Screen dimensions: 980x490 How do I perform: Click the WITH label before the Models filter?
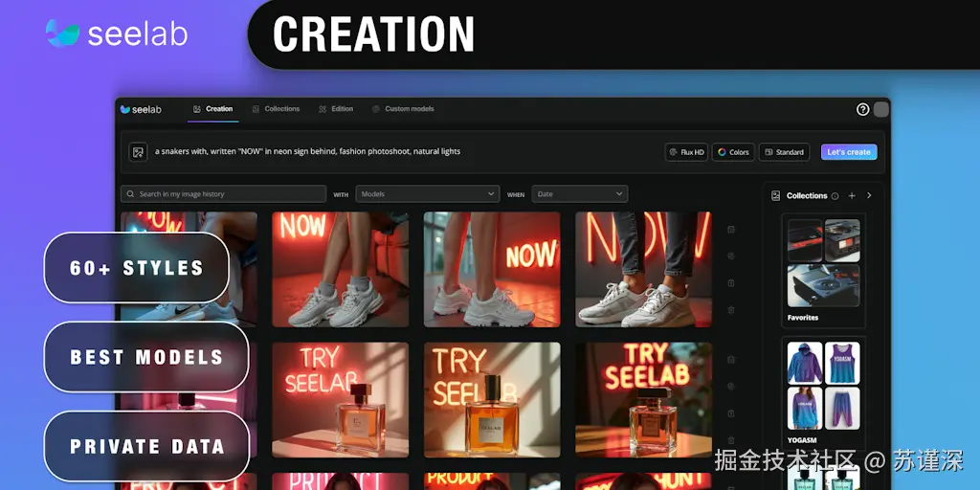341,195
